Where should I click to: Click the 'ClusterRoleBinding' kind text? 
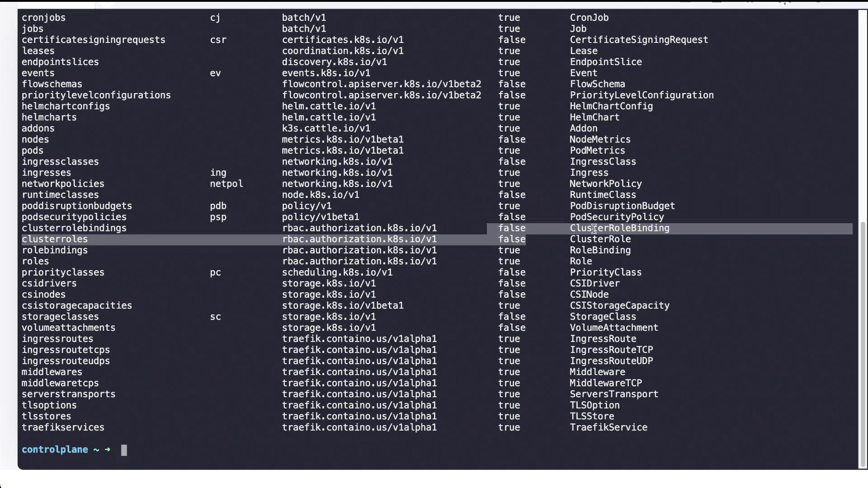(x=619, y=228)
